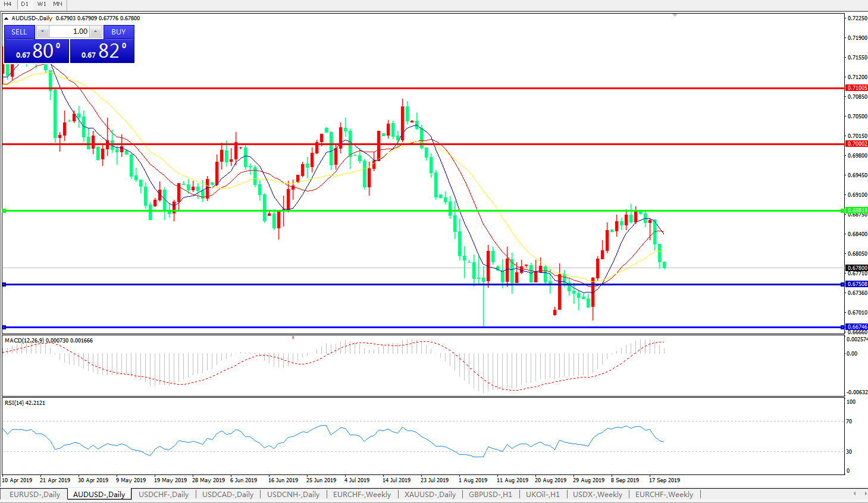Viewport: 868px width, 503px height.
Task: Decrease trade volume with down arrow
Action: [x=43, y=32]
